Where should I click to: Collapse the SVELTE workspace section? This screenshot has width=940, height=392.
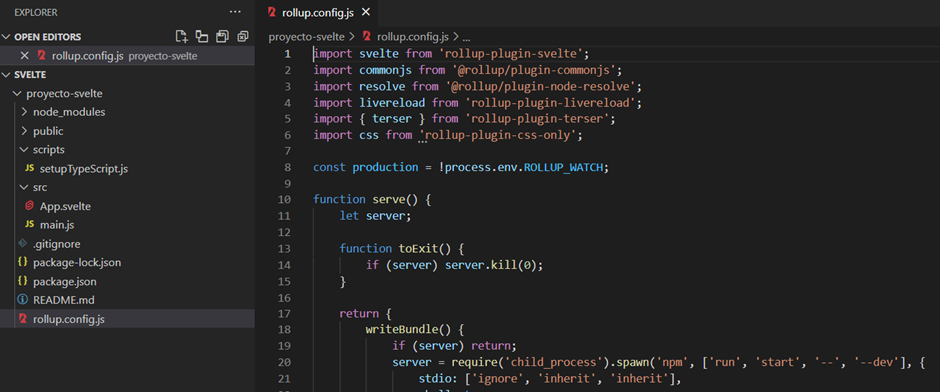pyautogui.click(x=7, y=75)
